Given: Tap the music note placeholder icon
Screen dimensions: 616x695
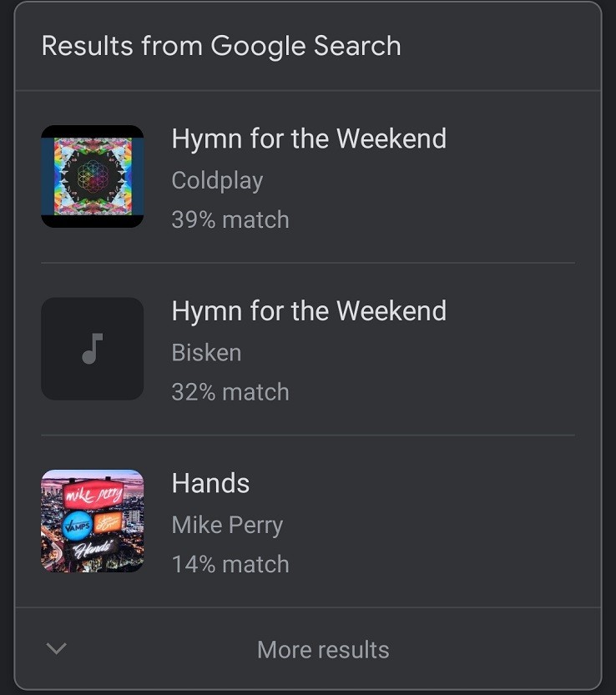Looking at the screenshot, I should 93,349.
